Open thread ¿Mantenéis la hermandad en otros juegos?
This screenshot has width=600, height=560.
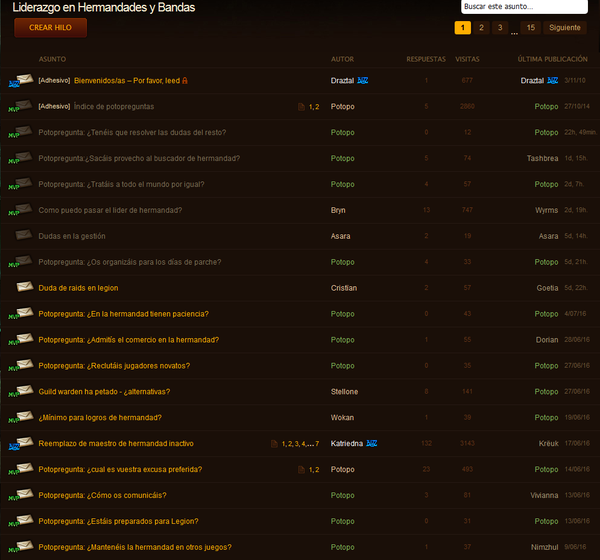coord(135,547)
